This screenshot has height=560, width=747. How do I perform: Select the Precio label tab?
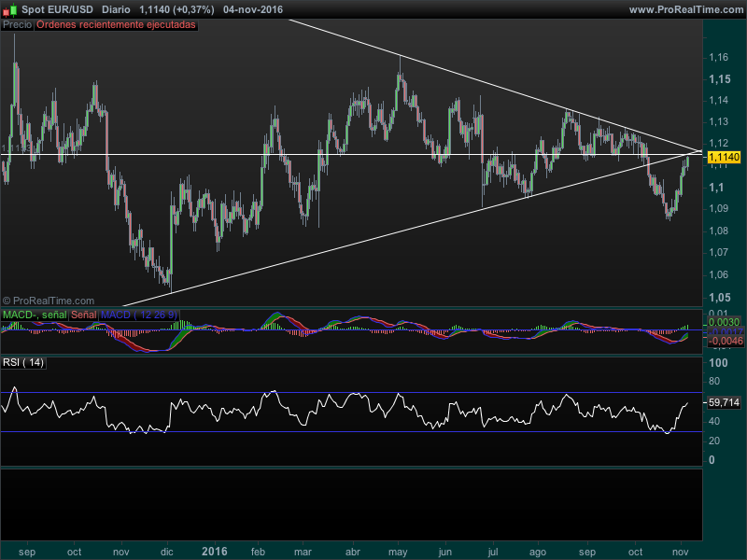coord(17,25)
